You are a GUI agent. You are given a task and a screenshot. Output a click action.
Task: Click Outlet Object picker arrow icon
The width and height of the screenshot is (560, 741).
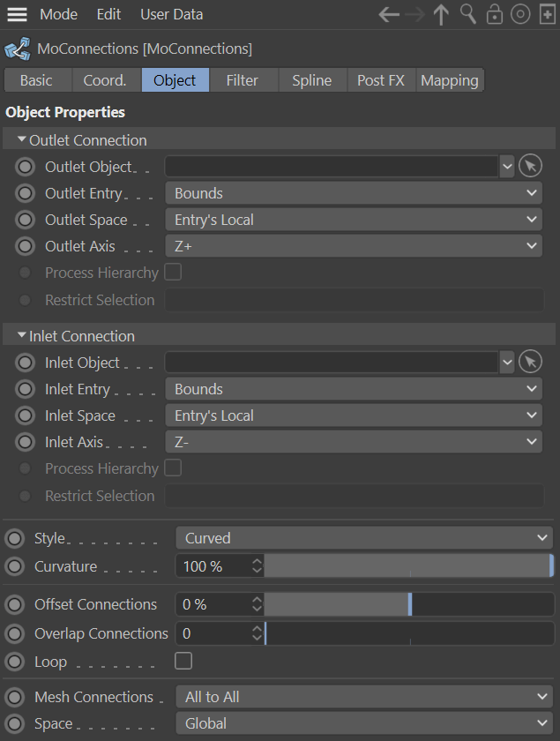pyautogui.click(x=529, y=167)
